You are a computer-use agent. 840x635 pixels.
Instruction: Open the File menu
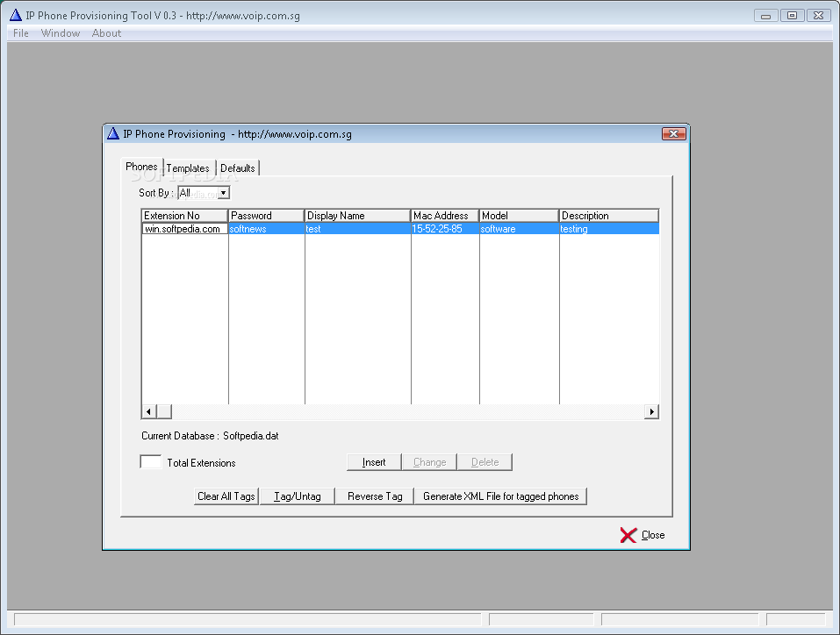(21, 33)
